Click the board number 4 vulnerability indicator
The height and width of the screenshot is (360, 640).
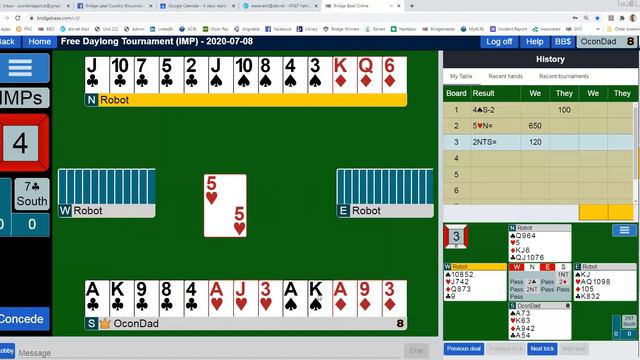tap(20, 143)
